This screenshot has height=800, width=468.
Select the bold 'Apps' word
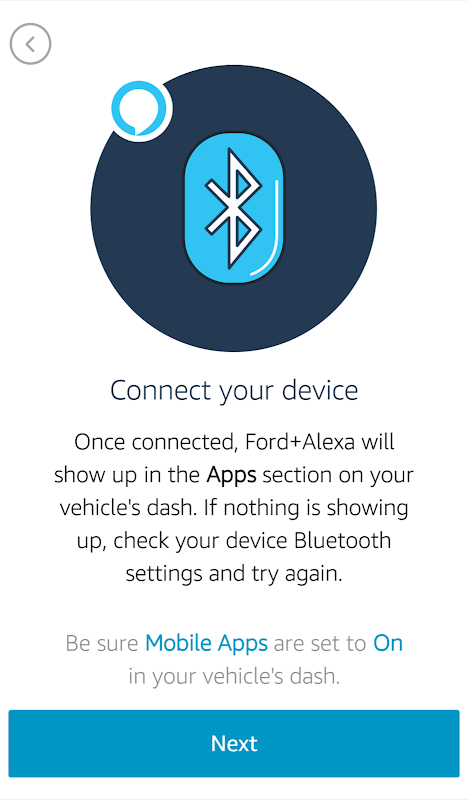coord(231,476)
